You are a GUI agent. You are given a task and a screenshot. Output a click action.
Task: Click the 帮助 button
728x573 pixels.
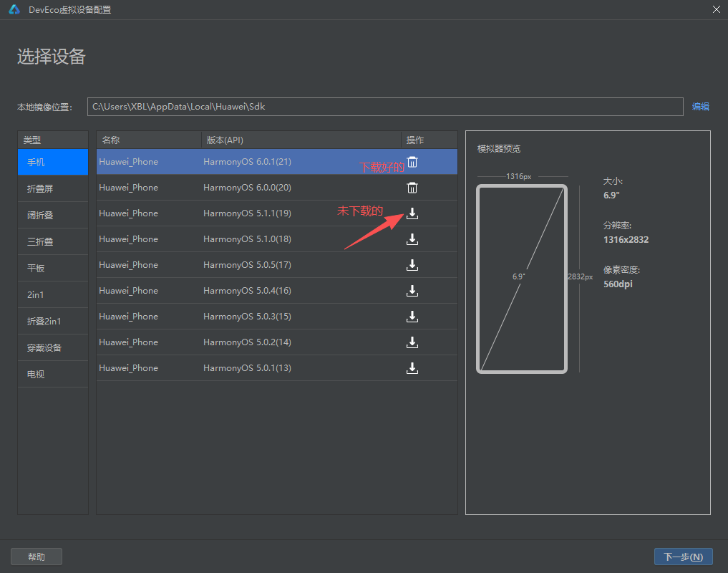click(37, 557)
